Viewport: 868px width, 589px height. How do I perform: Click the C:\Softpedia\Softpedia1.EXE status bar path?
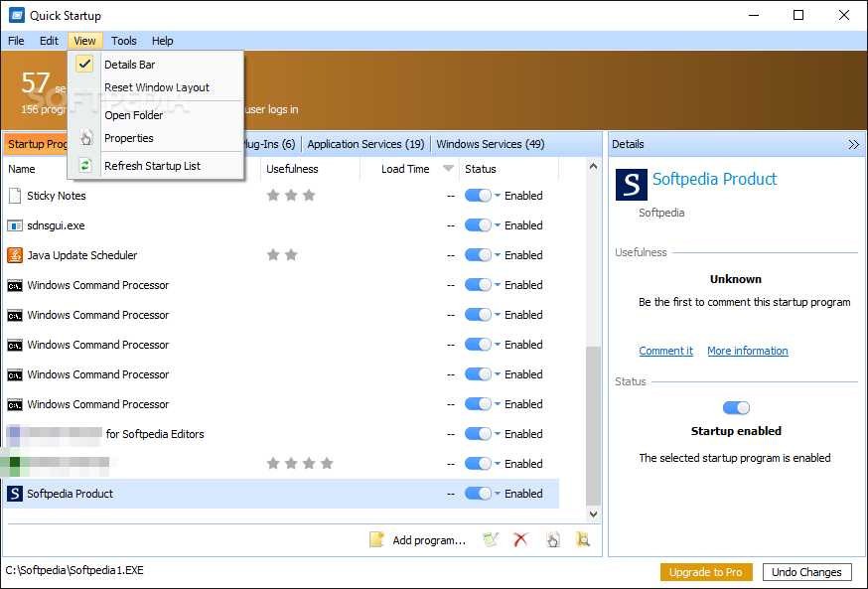(x=74, y=570)
